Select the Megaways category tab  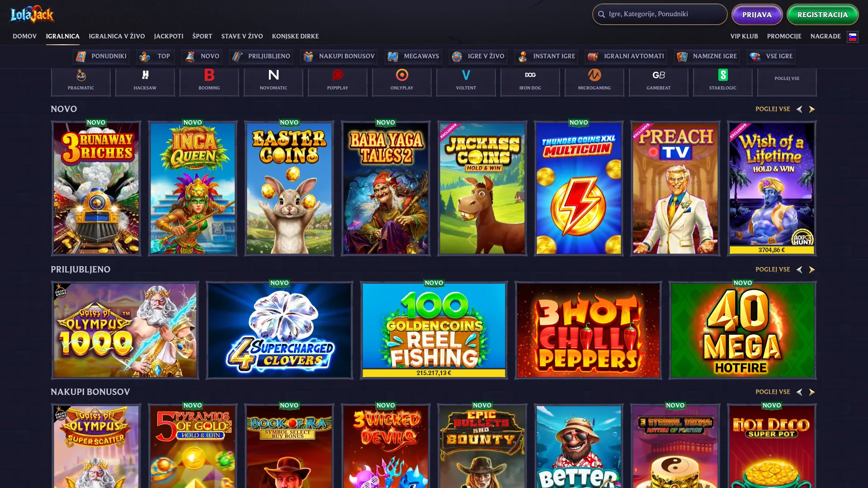[x=413, y=56]
